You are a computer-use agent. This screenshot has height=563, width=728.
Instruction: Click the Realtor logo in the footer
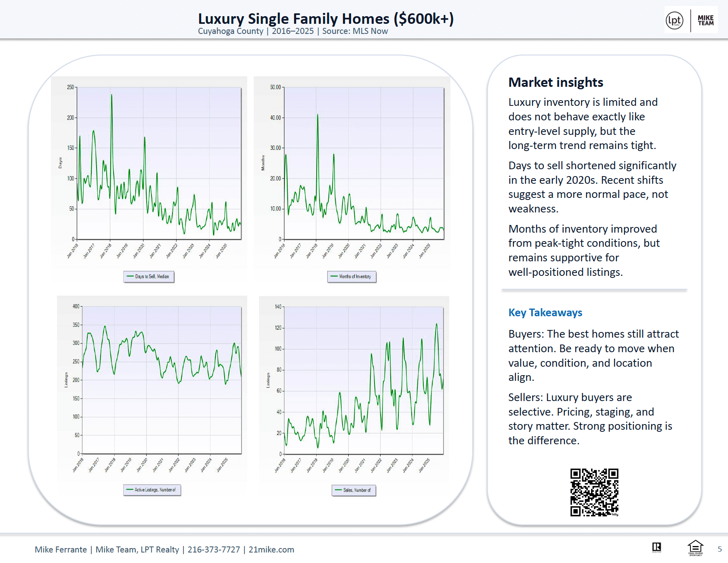[656, 547]
